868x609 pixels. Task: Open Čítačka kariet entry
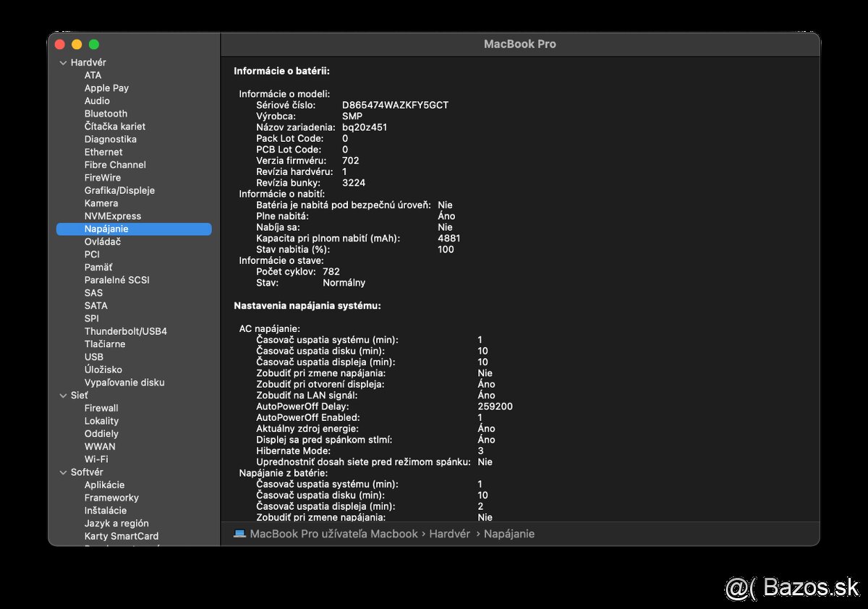coord(114,127)
